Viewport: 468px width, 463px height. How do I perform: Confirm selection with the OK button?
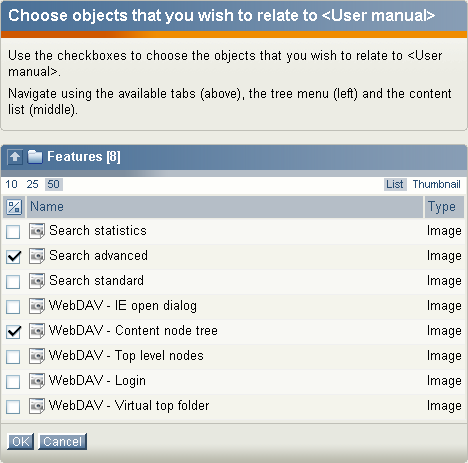tap(21, 442)
